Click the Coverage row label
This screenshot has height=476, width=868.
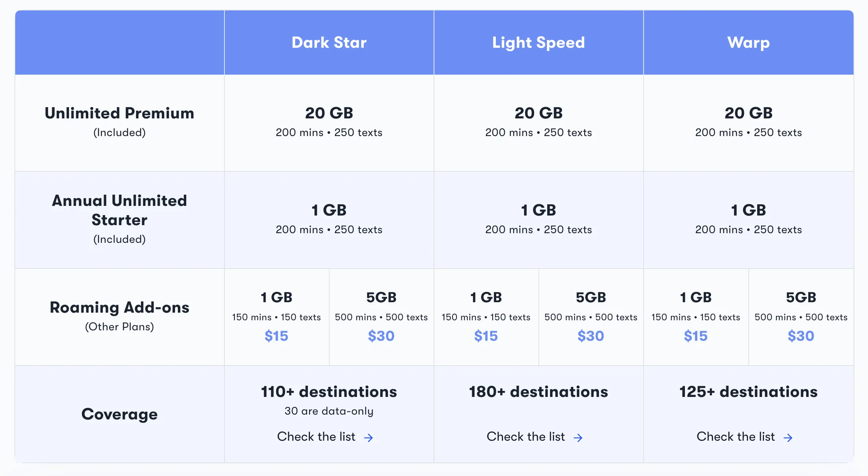pyautogui.click(x=119, y=414)
